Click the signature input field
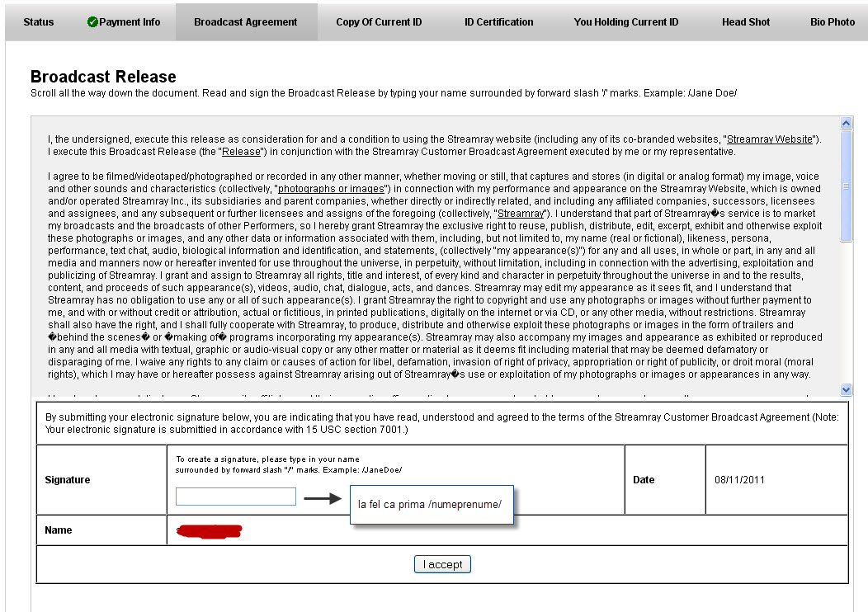The image size is (868, 612). point(236,497)
